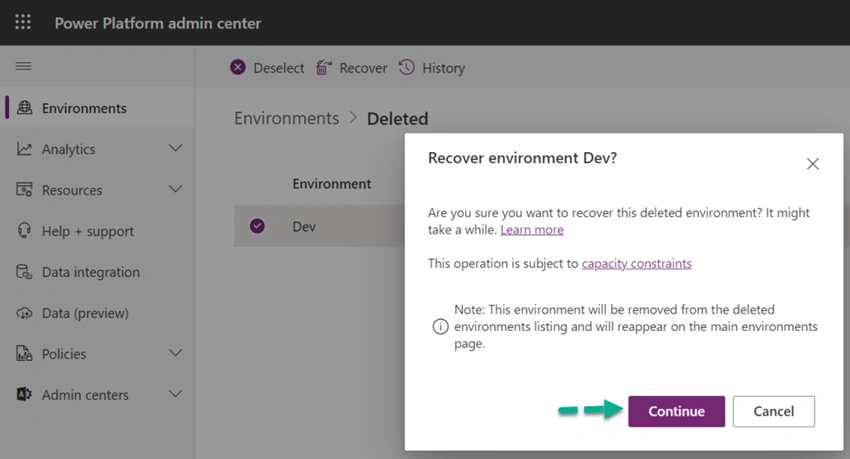
Task: Close the Recover environment dialog
Action: click(812, 164)
